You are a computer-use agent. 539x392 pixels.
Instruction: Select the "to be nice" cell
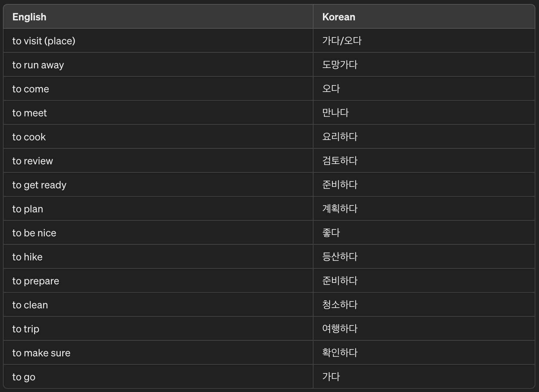point(34,233)
